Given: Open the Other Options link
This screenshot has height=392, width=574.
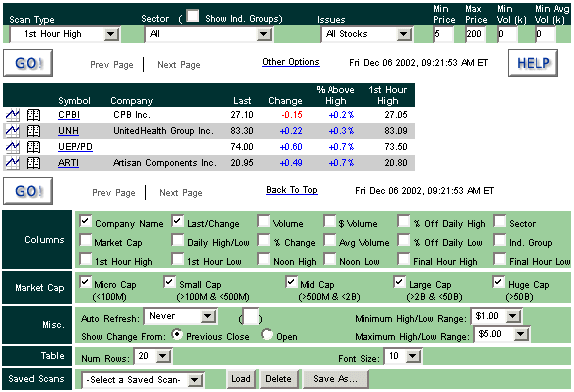Looking at the screenshot, I should pyautogui.click(x=291, y=62).
